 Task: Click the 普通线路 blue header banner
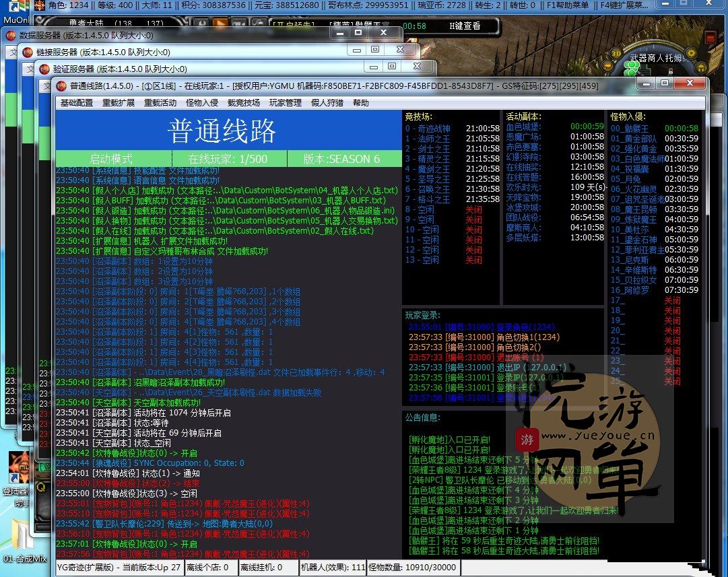point(222,130)
